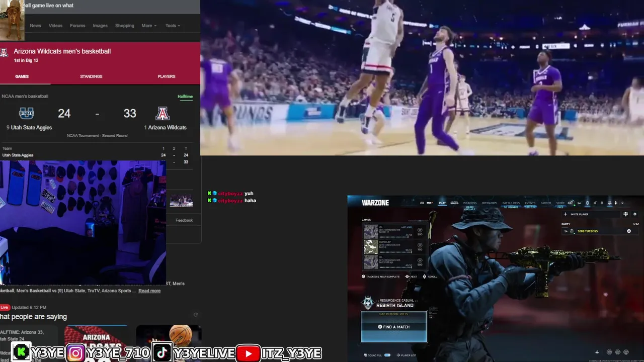Screen dimensions: 644x362
Task: Click the Arizona Wildcats team name
Action: click(168, 128)
